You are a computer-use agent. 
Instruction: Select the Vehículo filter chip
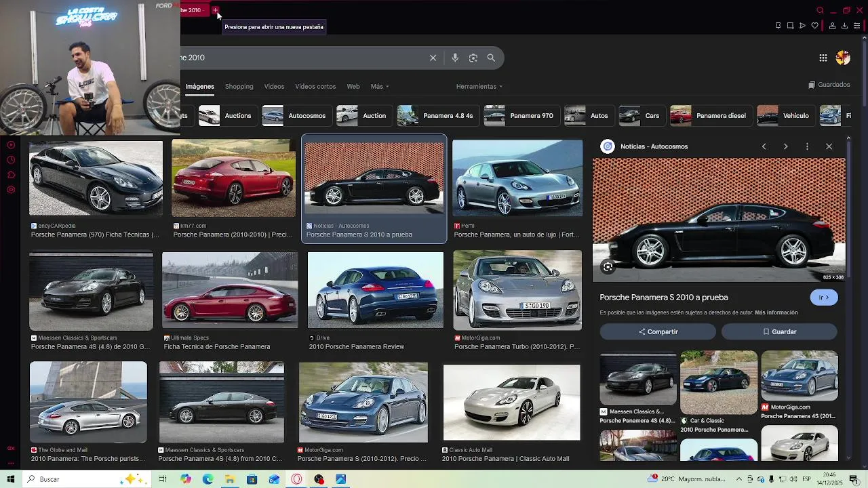(785, 116)
